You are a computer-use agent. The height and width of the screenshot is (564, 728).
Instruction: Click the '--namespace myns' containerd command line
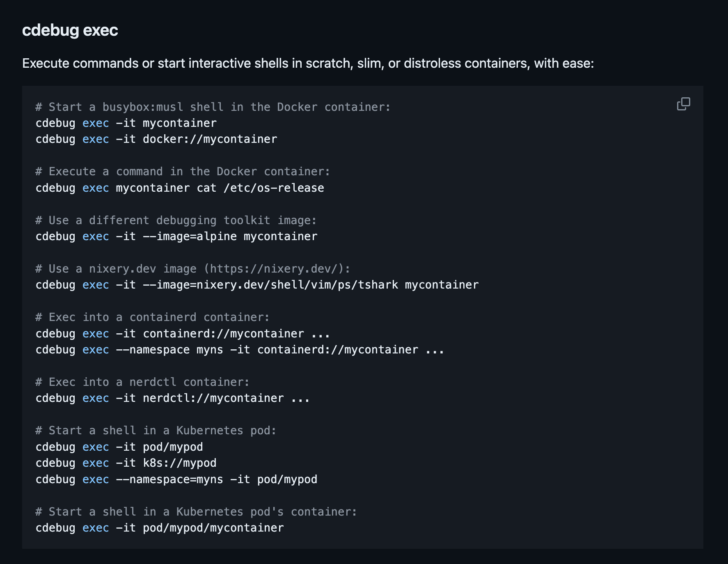240,350
